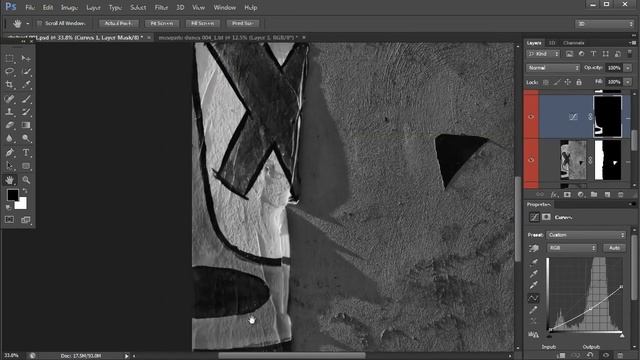The width and height of the screenshot is (640, 360).
Task: Choose draw to modify the curve pencil
Action: 533,310
